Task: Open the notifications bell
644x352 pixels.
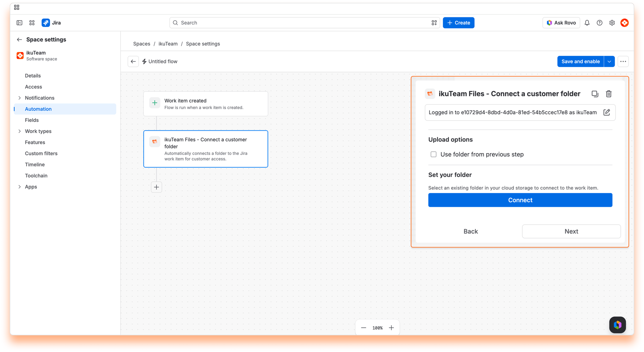Action: point(587,23)
